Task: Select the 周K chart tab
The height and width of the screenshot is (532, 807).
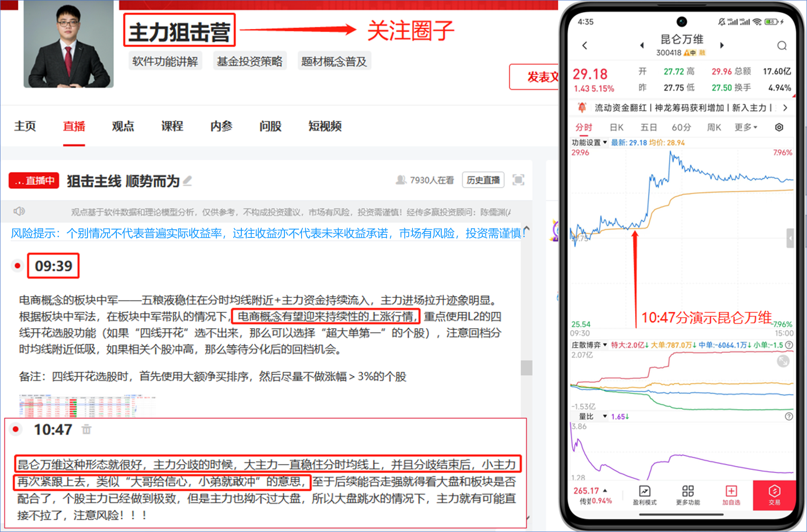Action: 714,127
